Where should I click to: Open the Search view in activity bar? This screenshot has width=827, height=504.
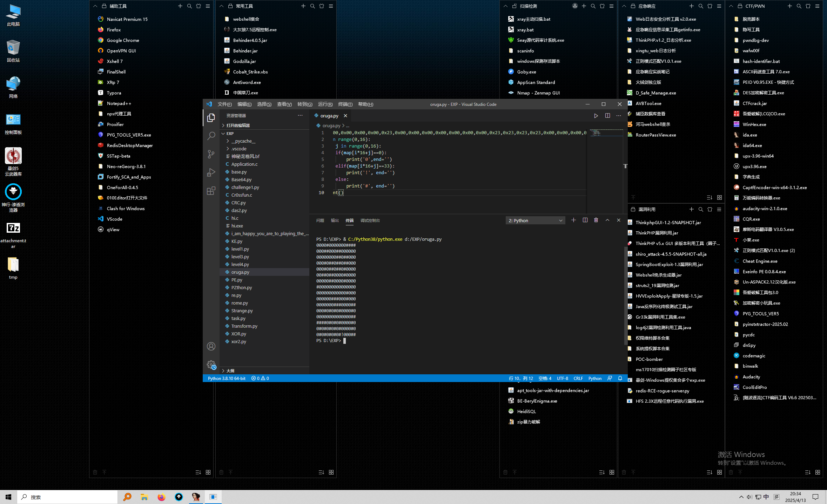coord(211,136)
